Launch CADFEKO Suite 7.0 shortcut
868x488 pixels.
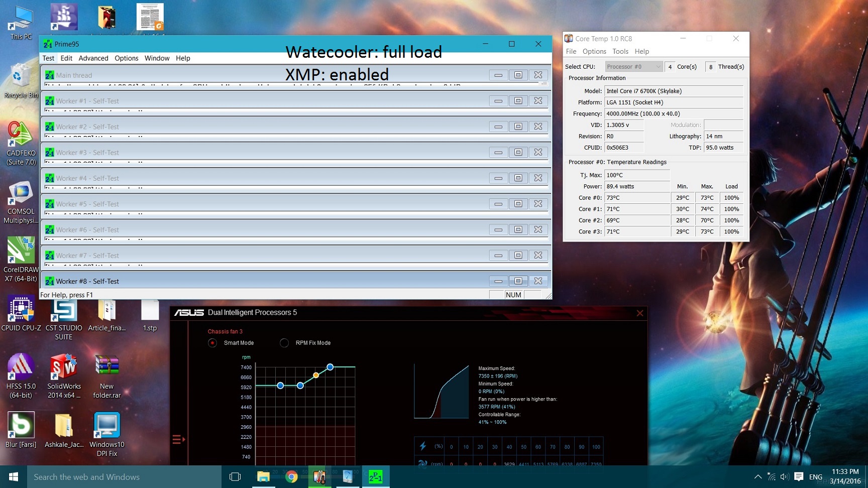[21, 144]
